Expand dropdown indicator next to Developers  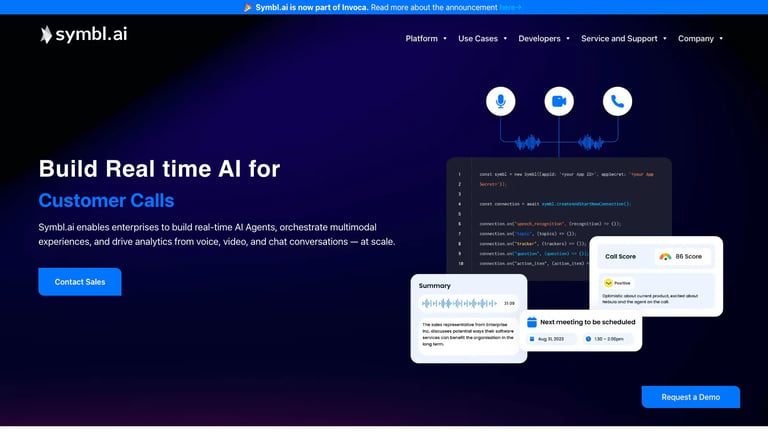coord(568,39)
